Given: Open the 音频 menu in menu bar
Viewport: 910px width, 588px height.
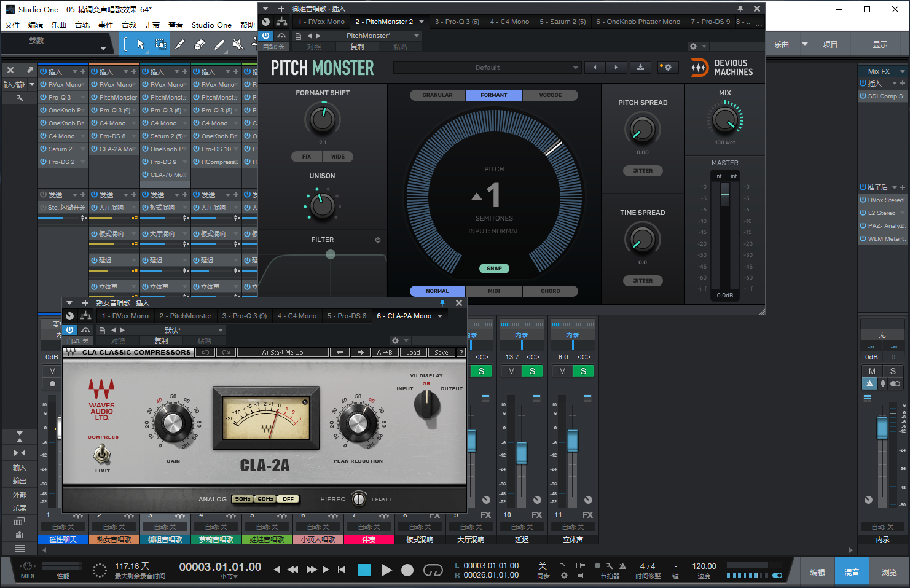Looking at the screenshot, I should click(129, 25).
